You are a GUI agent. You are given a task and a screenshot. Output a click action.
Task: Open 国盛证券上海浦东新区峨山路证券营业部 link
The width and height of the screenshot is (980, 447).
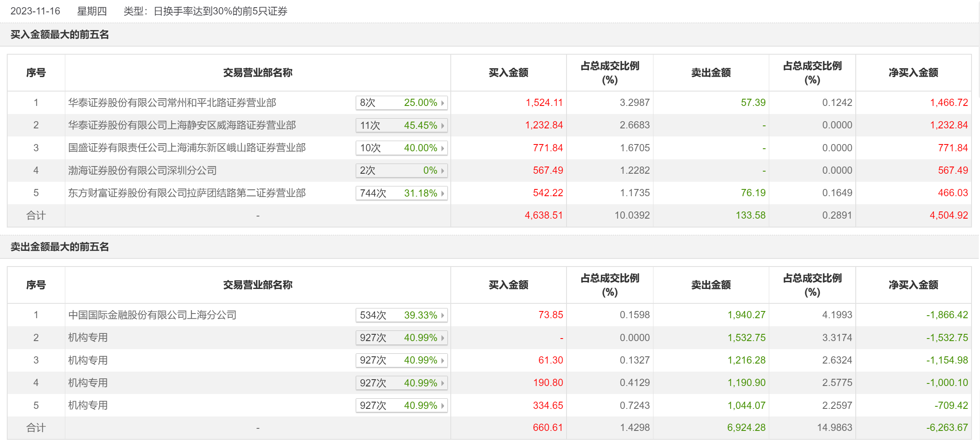tap(187, 148)
